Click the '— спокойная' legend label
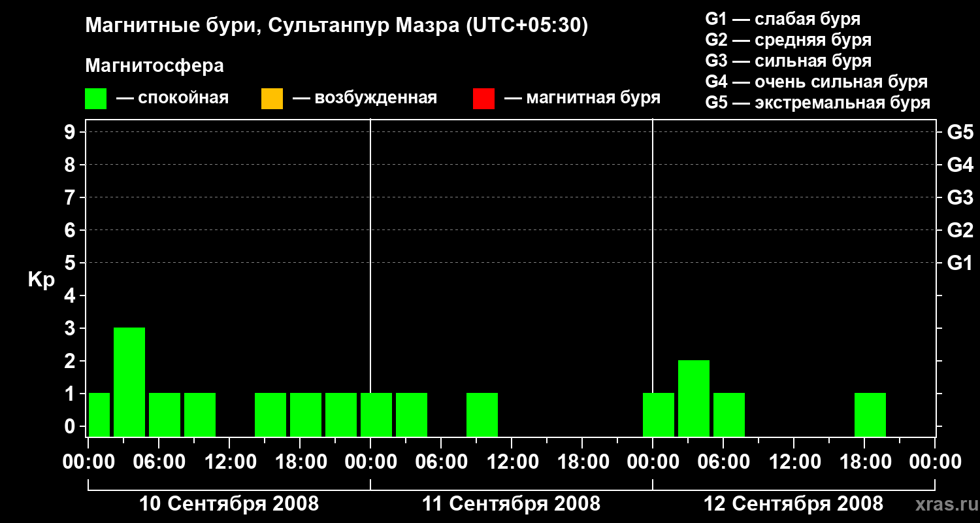This screenshot has width=980, height=523. [172, 99]
